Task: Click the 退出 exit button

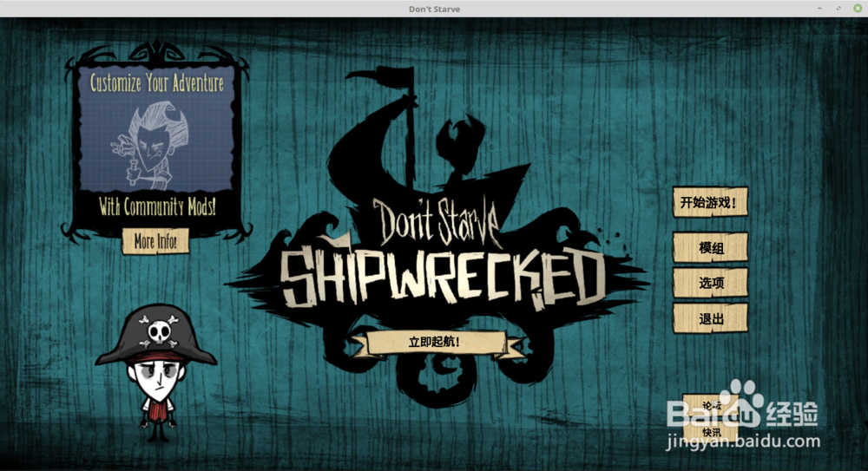Action: pyautogui.click(x=710, y=317)
